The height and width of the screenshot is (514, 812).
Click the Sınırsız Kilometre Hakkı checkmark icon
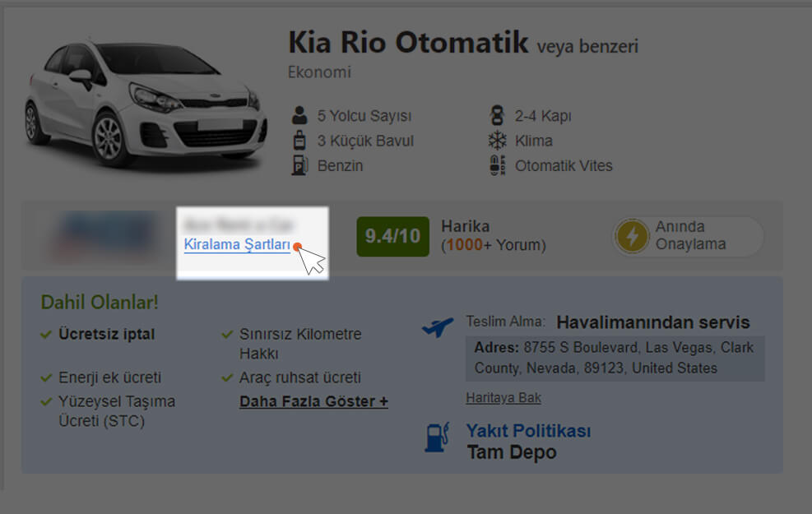[227, 335]
